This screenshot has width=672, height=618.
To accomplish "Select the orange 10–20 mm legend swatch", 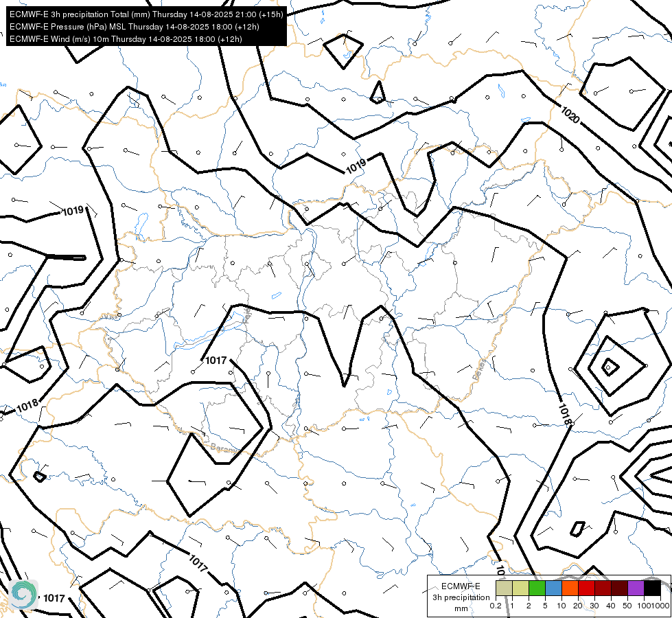I will tap(570, 588).
